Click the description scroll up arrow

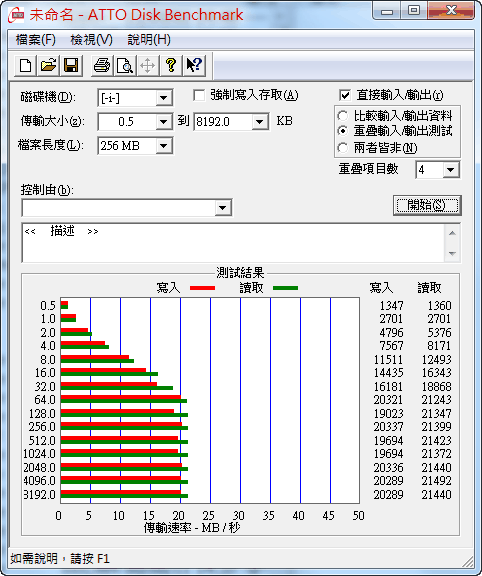tap(452, 233)
